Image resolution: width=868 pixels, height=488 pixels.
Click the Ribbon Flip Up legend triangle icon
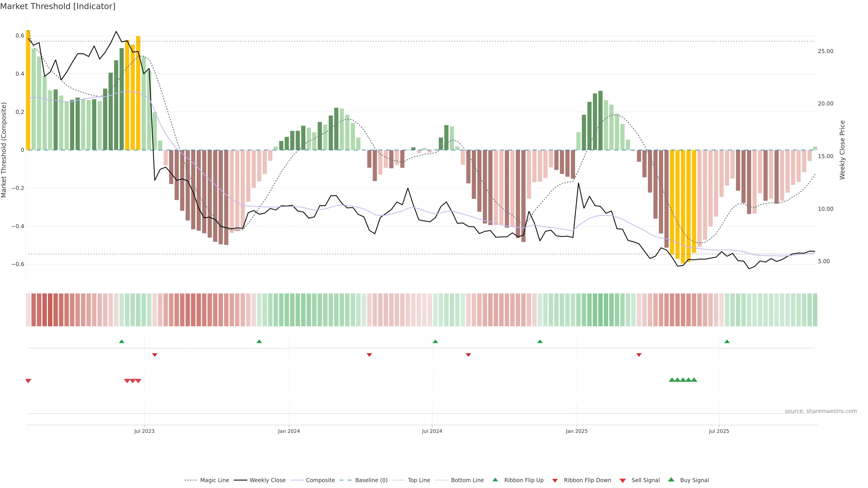tap(495, 480)
